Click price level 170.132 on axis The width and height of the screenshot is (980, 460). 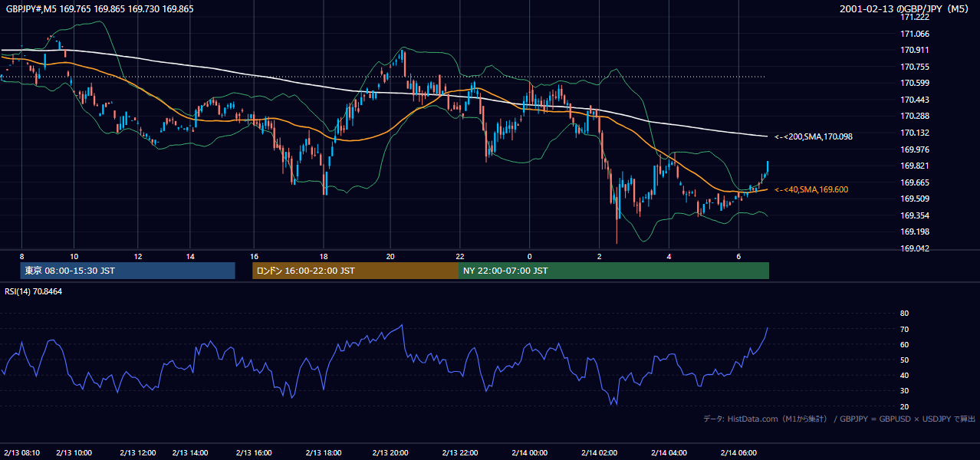click(915, 133)
